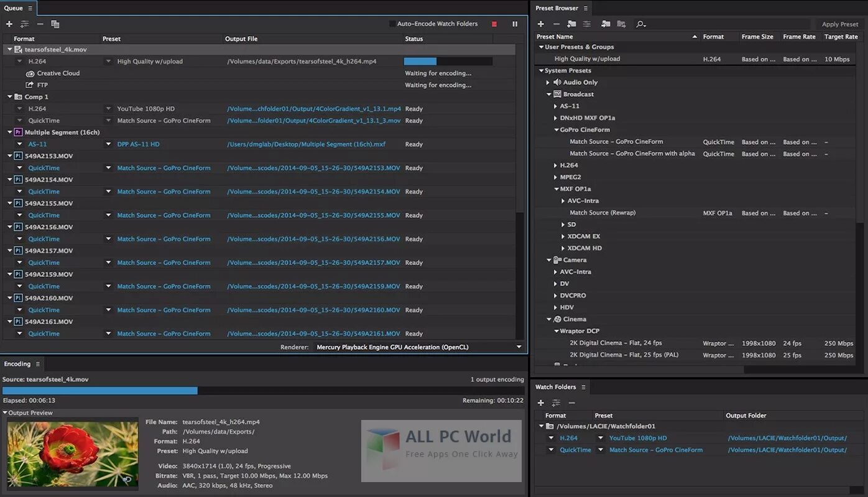Click the encoding progress bar in Encoding panel
This screenshot has height=497, width=868.
click(x=263, y=391)
